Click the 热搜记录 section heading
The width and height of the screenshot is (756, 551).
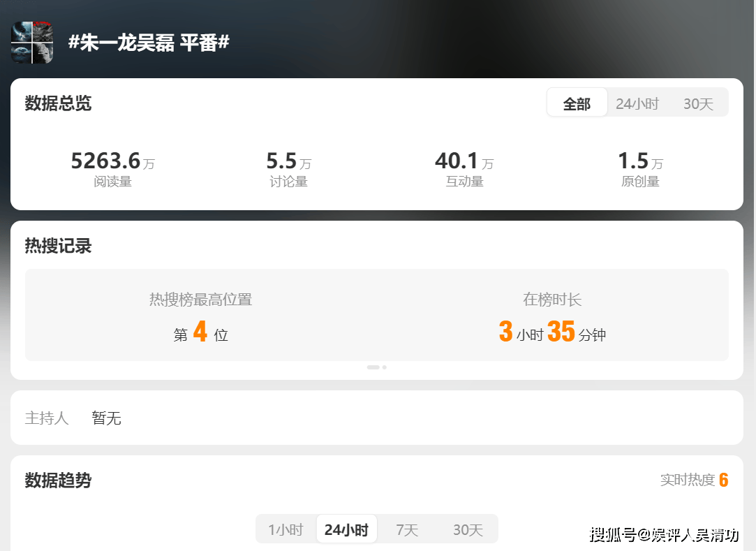[x=58, y=246]
